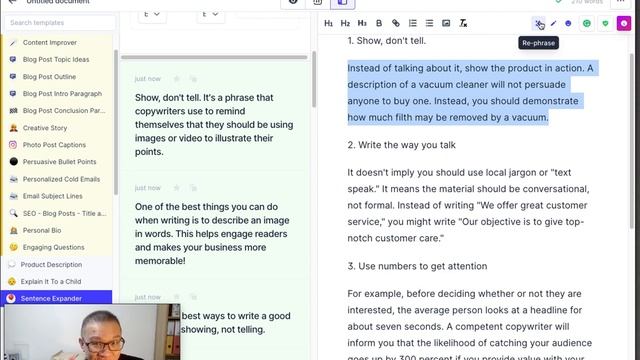This screenshot has width=640, height=360.
Task: Click the output text "Show, don't tell. It's a phrase"
Action: (214, 124)
